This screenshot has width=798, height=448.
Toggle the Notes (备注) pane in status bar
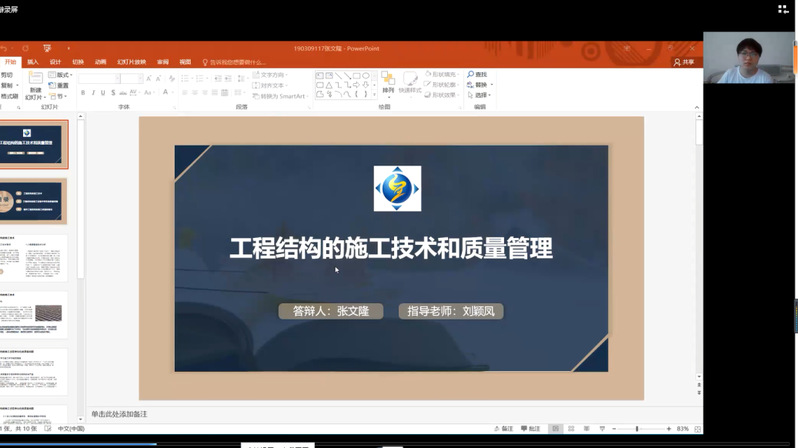point(507,428)
